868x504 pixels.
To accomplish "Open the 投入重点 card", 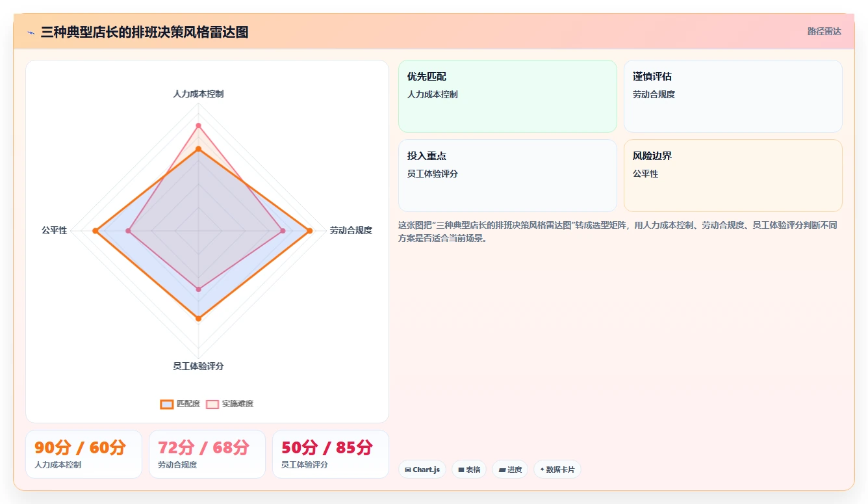I will [x=507, y=176].
